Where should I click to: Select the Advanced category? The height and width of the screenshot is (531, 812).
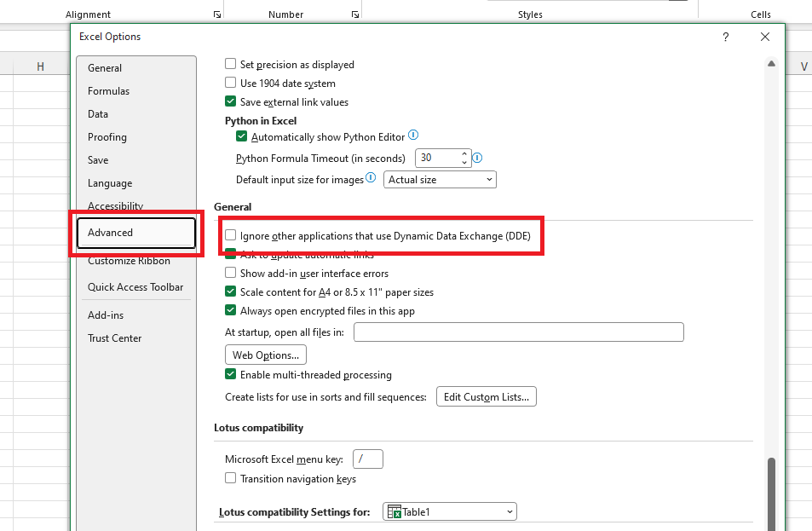136,233
